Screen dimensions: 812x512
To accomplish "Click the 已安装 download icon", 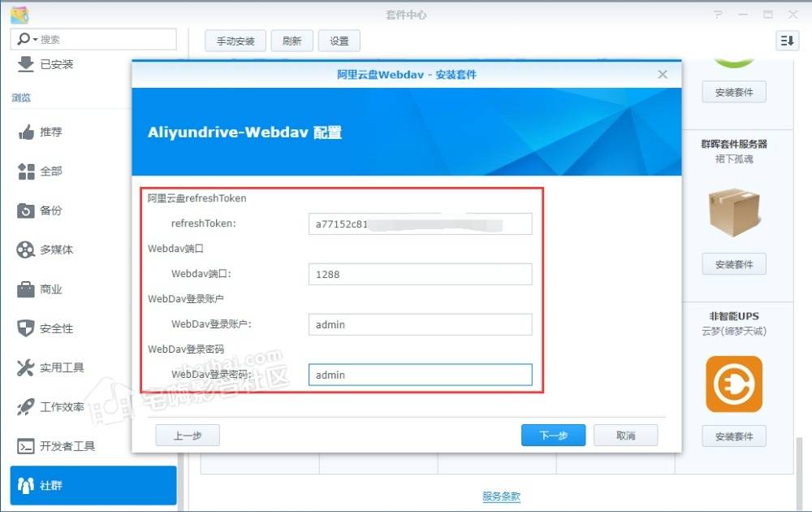I will [25, 63].
